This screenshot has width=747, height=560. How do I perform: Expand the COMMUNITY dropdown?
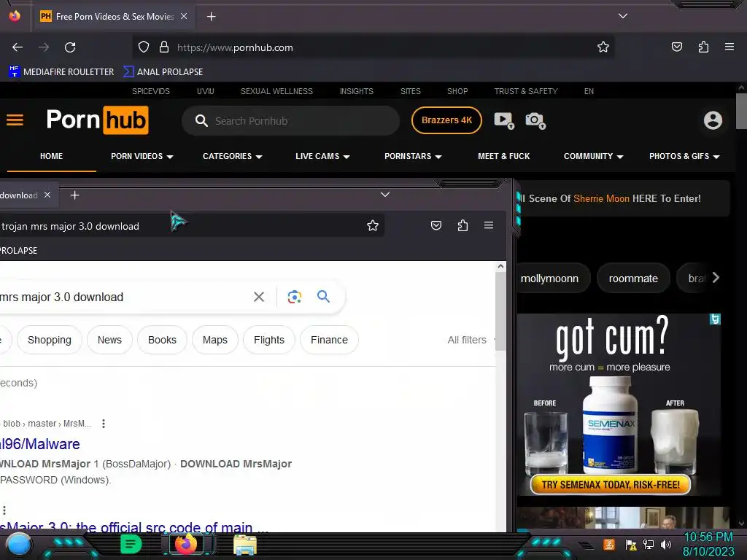[x=593, y=156]
